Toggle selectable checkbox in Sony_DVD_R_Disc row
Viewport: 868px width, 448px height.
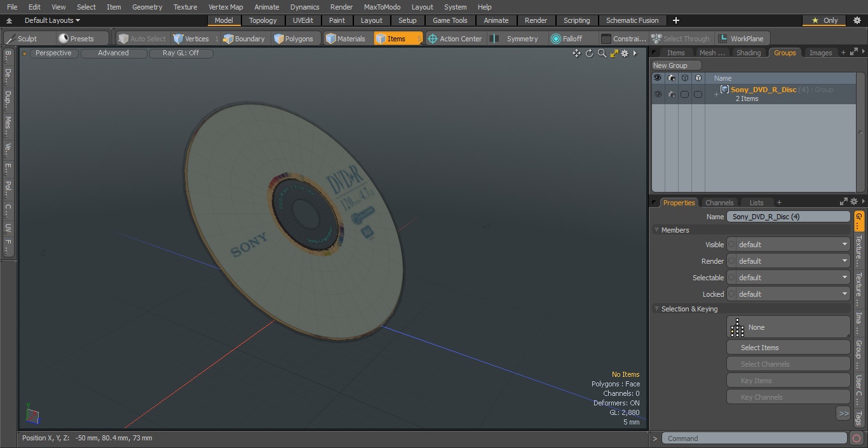click(684, 94)
